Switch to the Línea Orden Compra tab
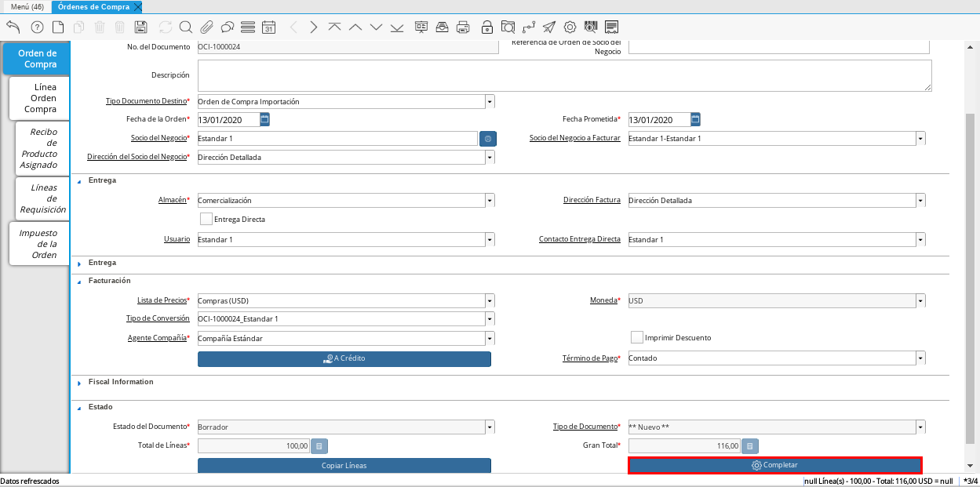 (40, 98)
